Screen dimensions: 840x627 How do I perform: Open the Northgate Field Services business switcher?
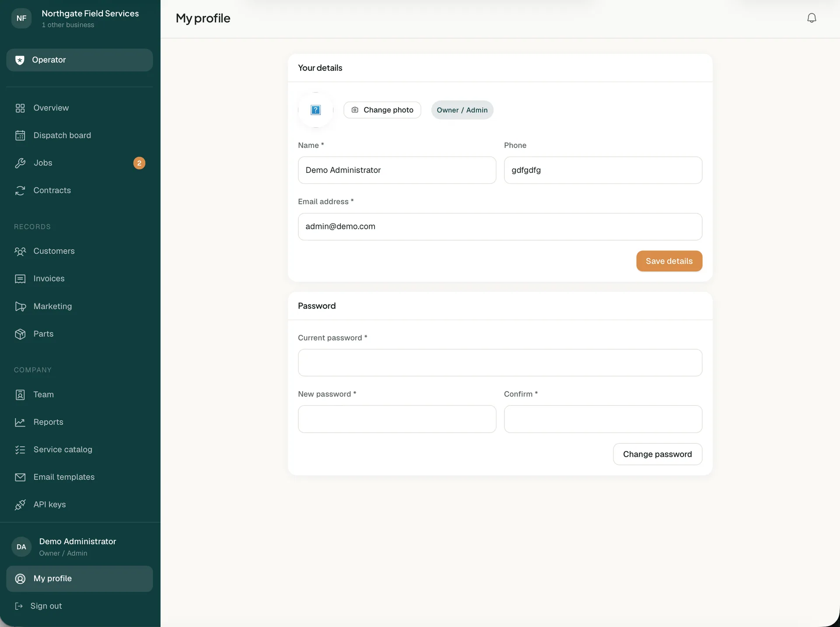80,18
